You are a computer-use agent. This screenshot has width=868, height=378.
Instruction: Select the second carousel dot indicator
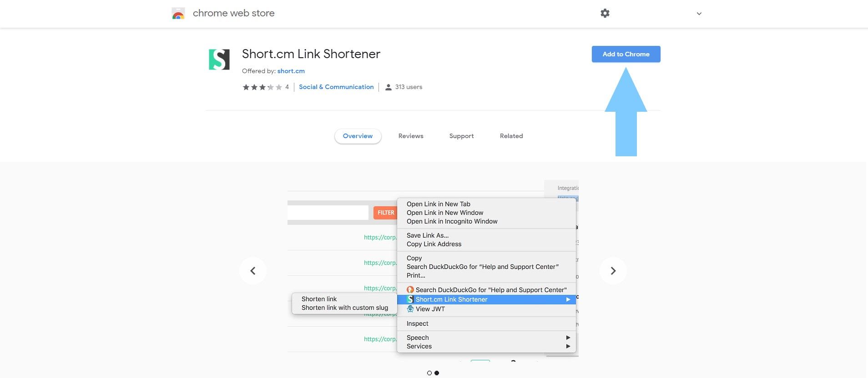(437, 373)
